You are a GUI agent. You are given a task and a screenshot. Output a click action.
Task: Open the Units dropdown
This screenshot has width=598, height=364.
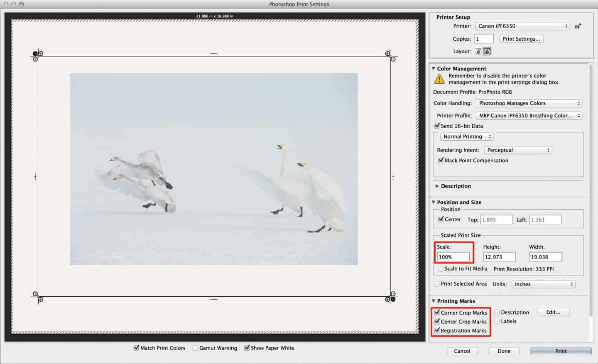click(543, 284)
